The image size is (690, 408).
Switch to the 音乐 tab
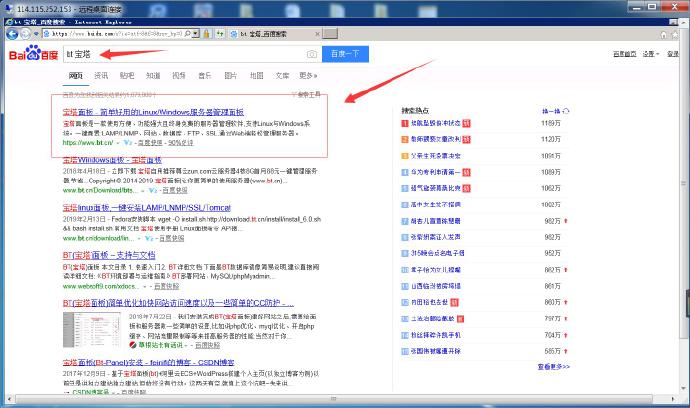click(x=205, y=76)
